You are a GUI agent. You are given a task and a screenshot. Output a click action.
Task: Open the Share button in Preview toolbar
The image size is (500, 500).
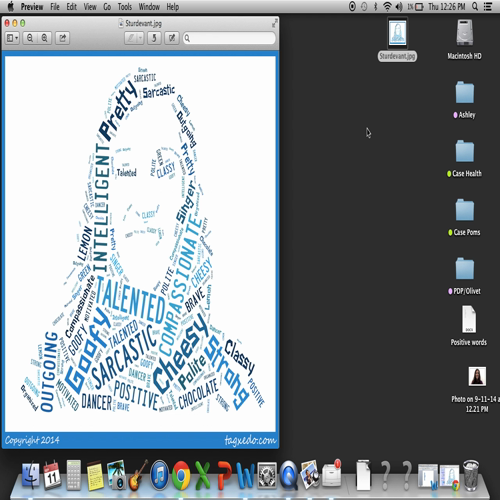pyautogui.click(x=63, y=38)
